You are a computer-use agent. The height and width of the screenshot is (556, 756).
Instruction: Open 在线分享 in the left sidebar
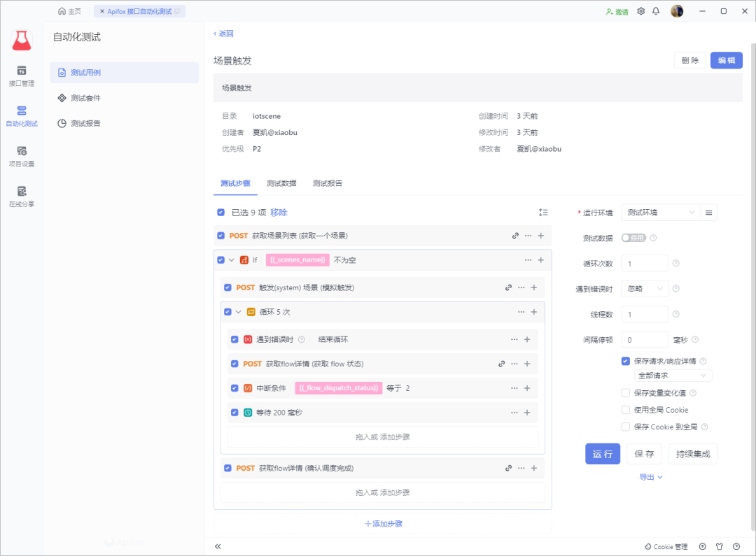pos(21,196)
